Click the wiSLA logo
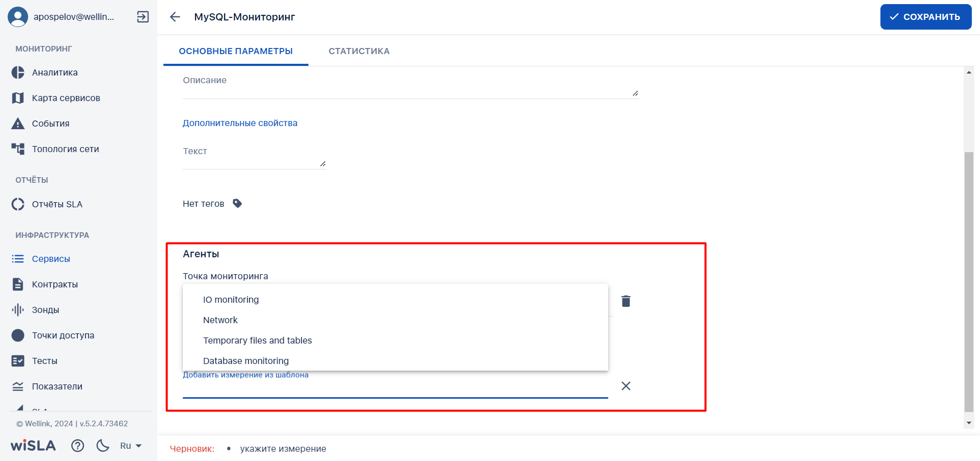 [x=33, y=446]
